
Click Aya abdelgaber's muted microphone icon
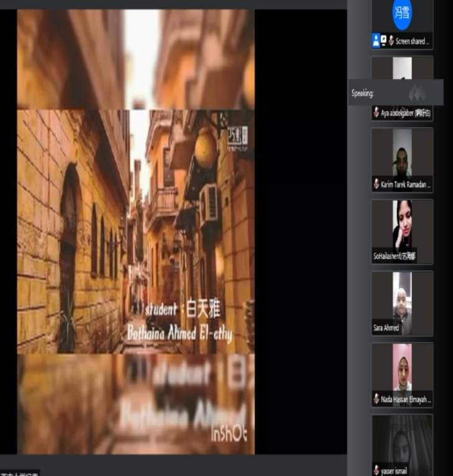376,114
